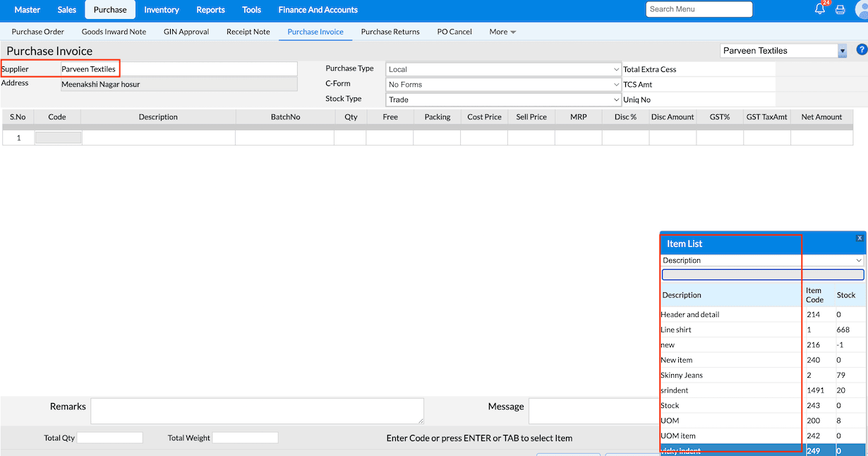The width and height of the screenshot is (868, 456).
Task: Select 'Skinny Jeans' in Item List
Action: click(x=763, y=376)
